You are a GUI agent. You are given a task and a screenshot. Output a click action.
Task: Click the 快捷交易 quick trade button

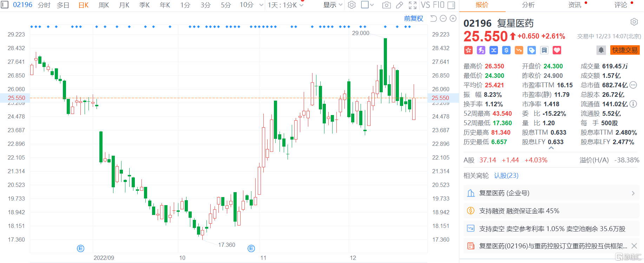point(625,50)
